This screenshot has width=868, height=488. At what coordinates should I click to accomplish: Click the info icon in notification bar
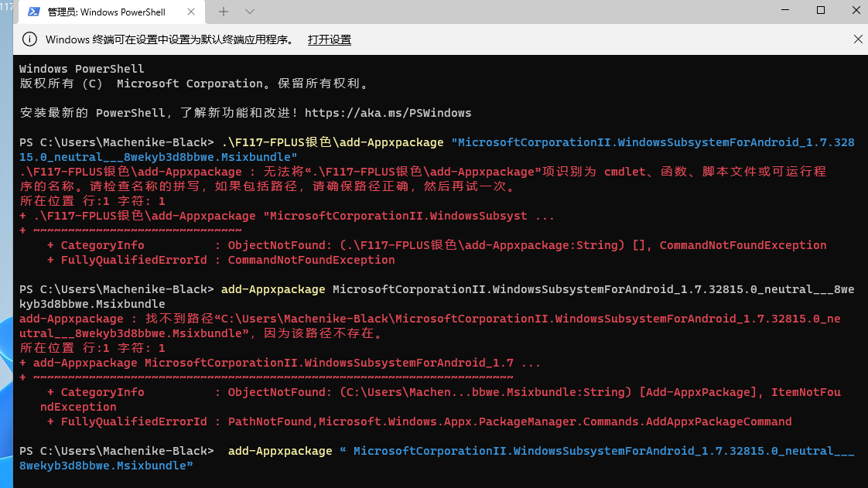point(29,39)
